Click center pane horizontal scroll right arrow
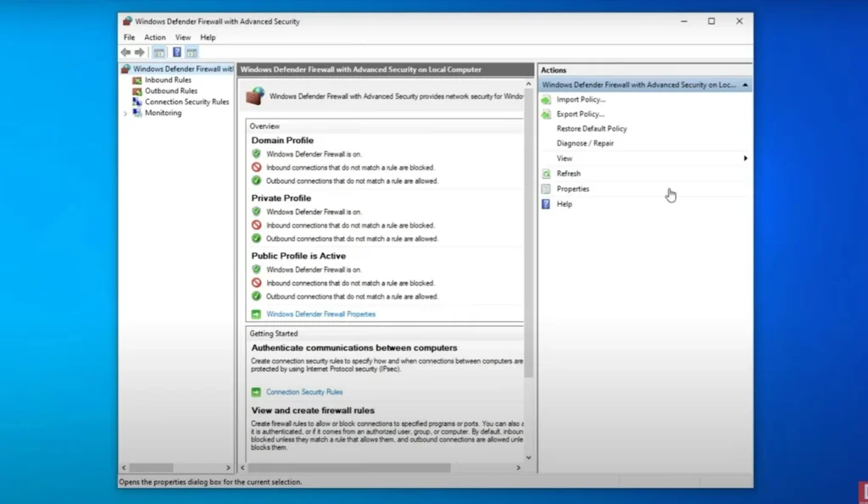Screen dimensions: 868x504 (518, 468)
